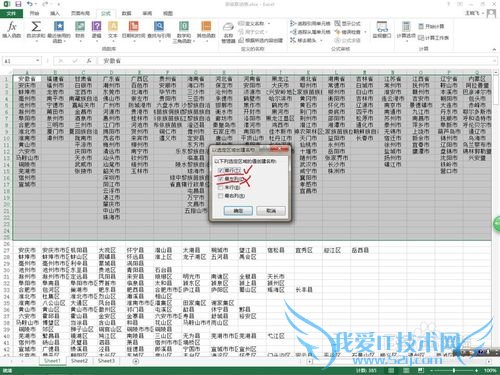
Task: Click Cancel in the Create Names dialog
Action: pos(271,211)
